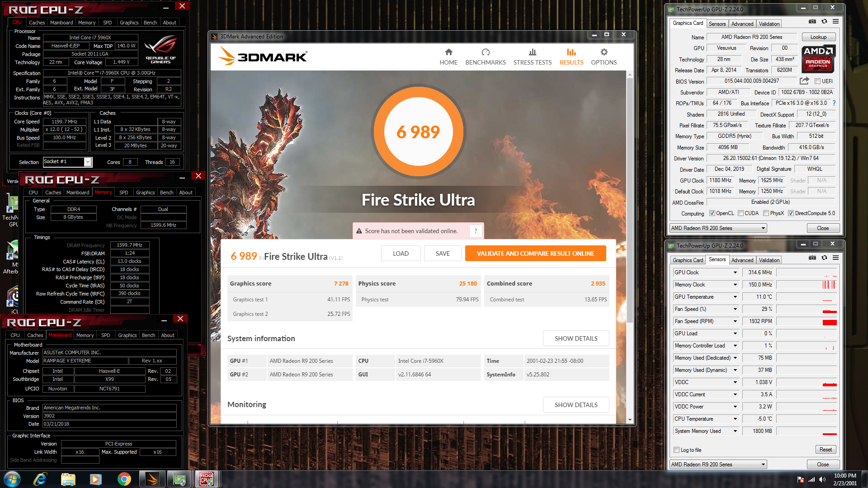The width and height of the screenshot is (868, 488).
Task: Click the 3DMark logo
Action: coord(263,57)
